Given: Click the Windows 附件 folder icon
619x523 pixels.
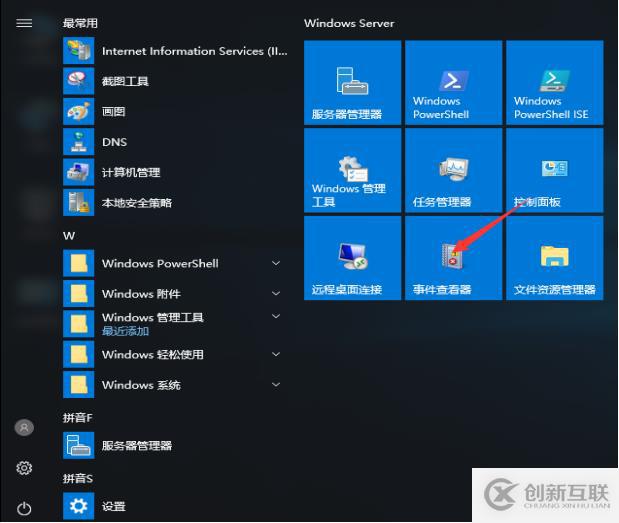Looking at the screenshot, I should 79,294.
